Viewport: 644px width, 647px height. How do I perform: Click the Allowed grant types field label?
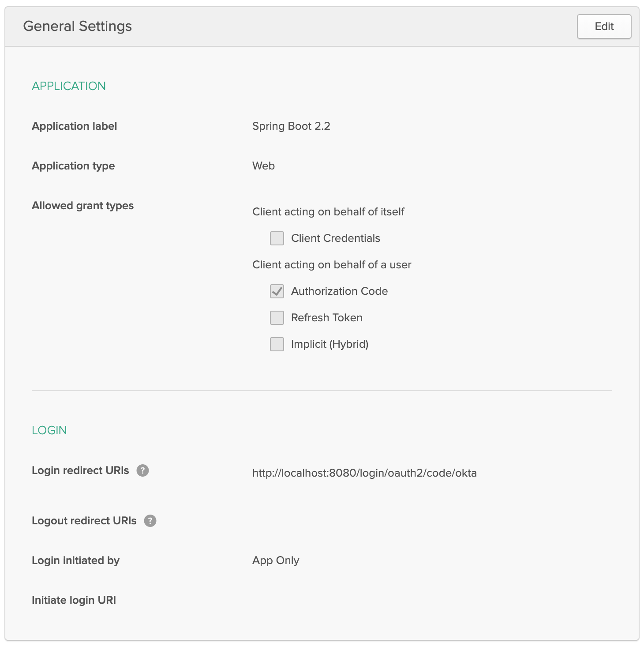[x=82, y=206]
